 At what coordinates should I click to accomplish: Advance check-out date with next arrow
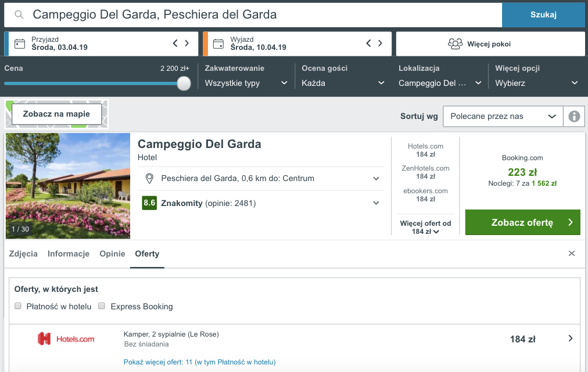click(x=380, y=43)
